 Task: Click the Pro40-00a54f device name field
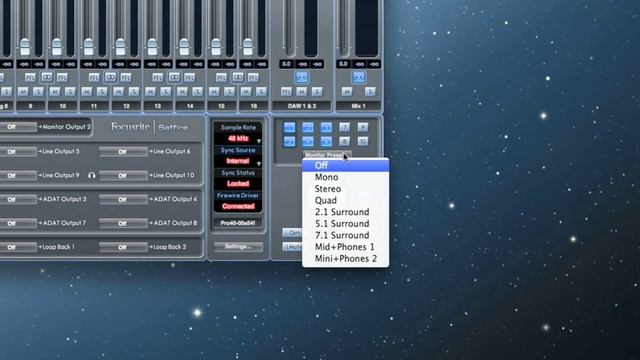[238, 223]
